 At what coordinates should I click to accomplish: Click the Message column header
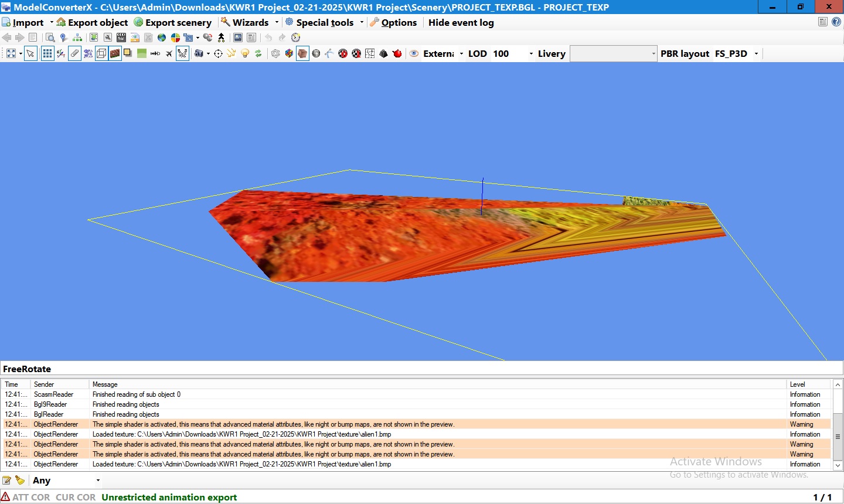click(437, 384)
